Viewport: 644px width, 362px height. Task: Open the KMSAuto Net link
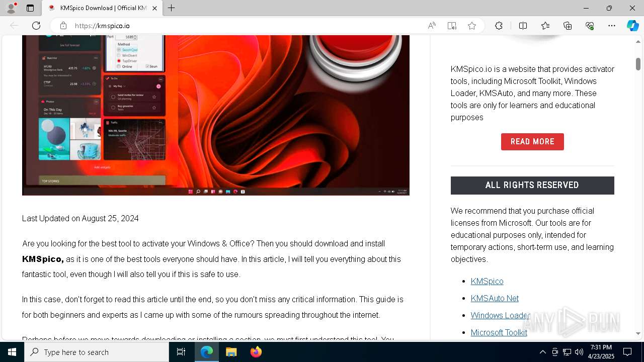[x=495, y=298]
